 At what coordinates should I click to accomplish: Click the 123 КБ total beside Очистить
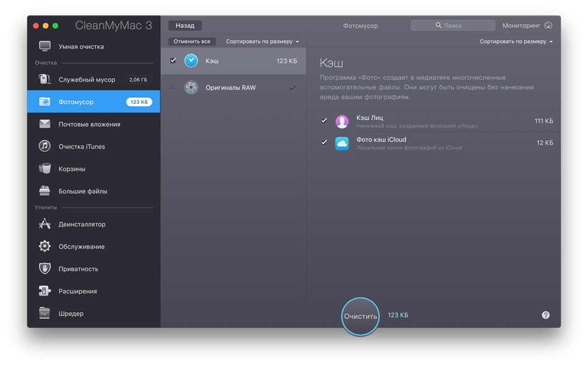pyautogui.click(x=398, y=315)
